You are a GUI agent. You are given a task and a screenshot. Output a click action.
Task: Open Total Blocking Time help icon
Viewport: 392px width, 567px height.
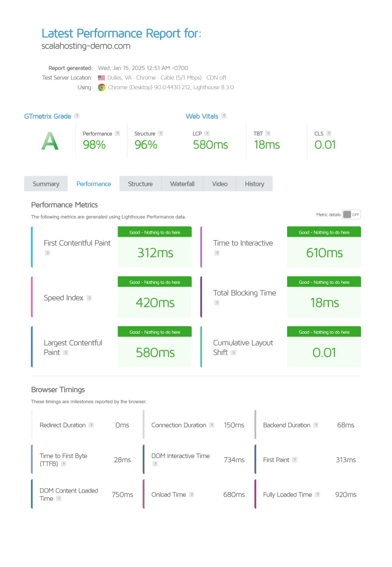(x=217, y=303)
